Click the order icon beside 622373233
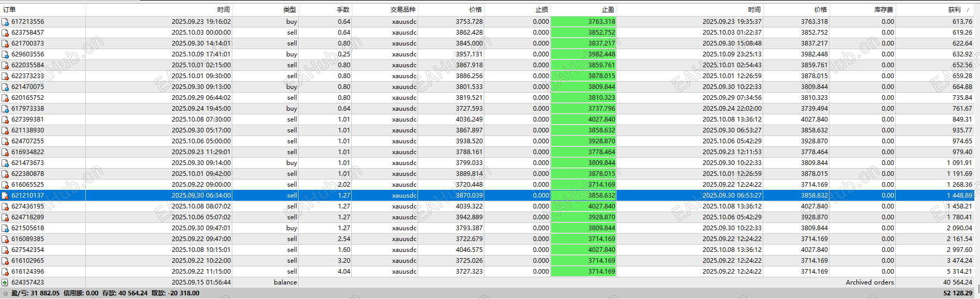This screenshot has height=299, width=980. tap(5, 76)
